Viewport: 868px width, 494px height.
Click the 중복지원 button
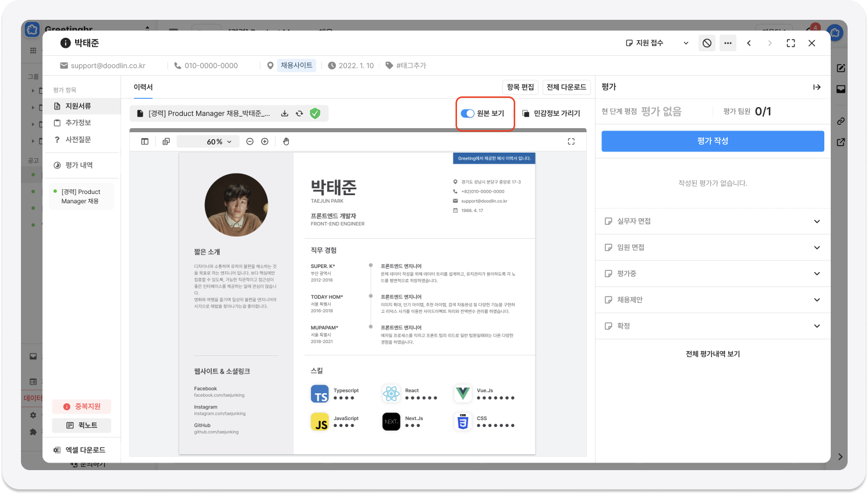[x=82, y=407]
